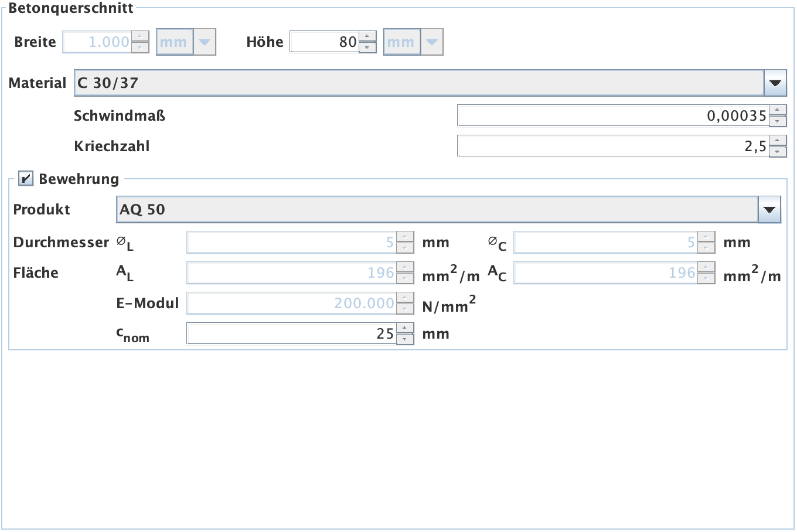Click into the Kriechzahl value field

612,146
